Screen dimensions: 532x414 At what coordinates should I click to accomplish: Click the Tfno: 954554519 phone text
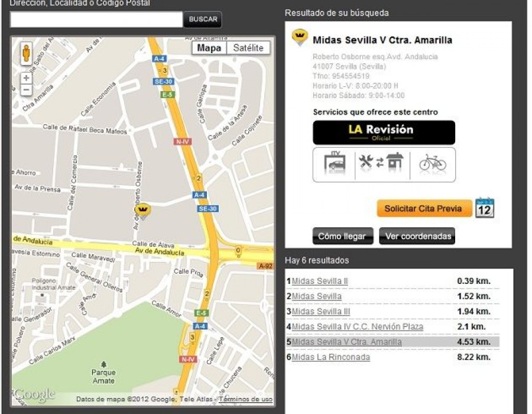click(341, 76)
